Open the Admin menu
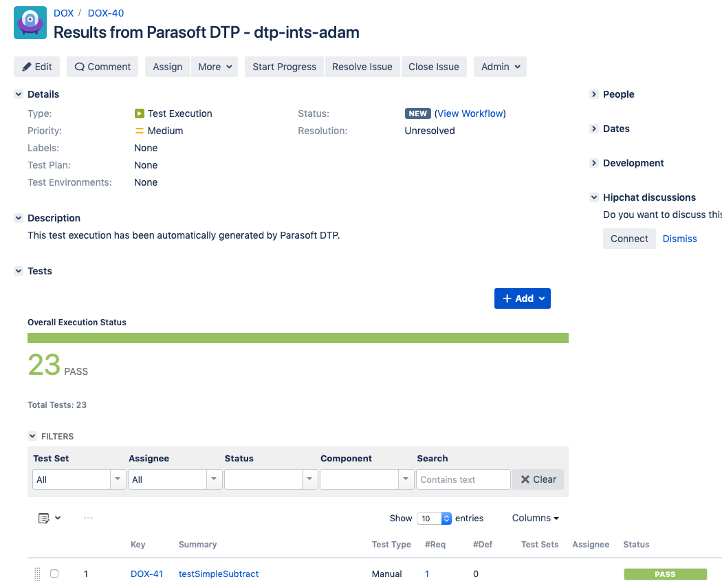Screen dimensions: 722x588 click(x=500, y=67)
